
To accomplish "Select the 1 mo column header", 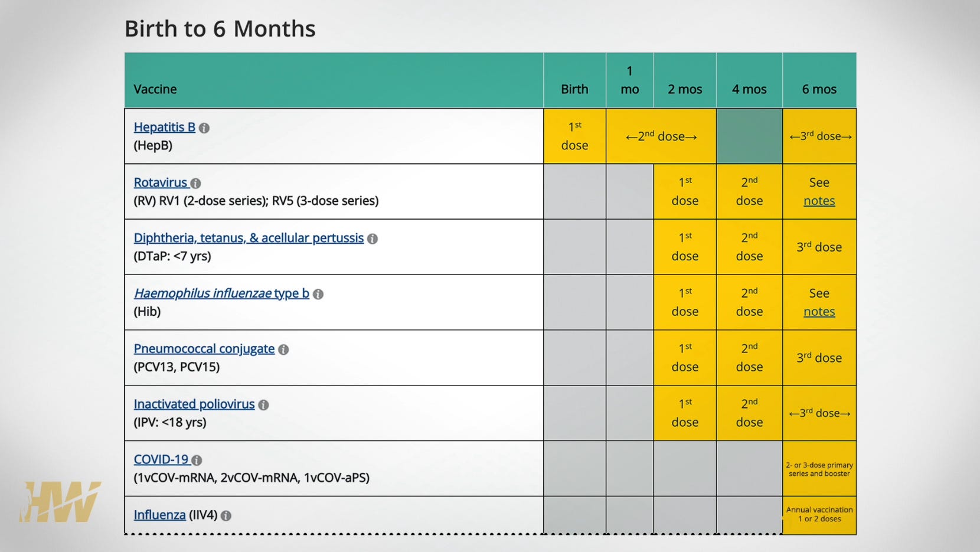I will [x=630, y=80].
